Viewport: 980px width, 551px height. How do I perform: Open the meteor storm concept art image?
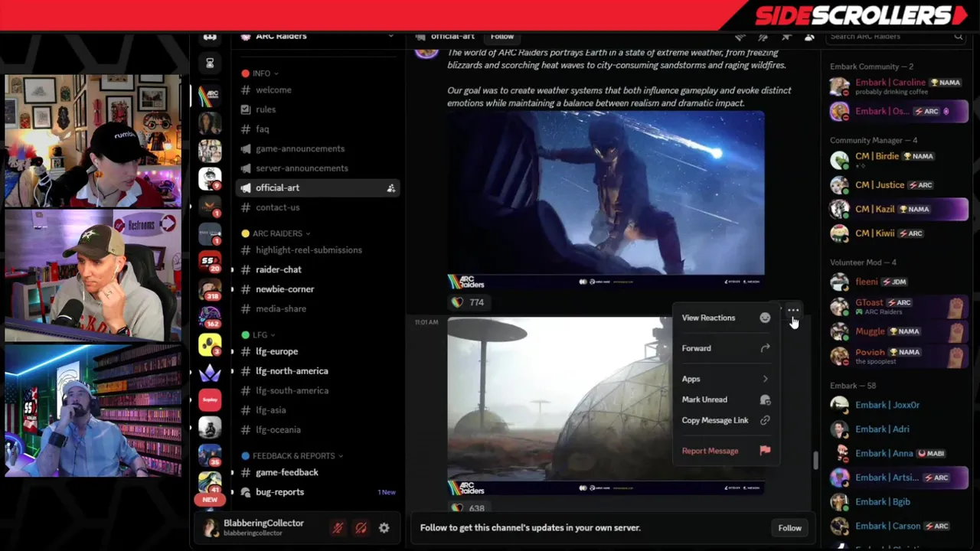click(x=606, y=201)
